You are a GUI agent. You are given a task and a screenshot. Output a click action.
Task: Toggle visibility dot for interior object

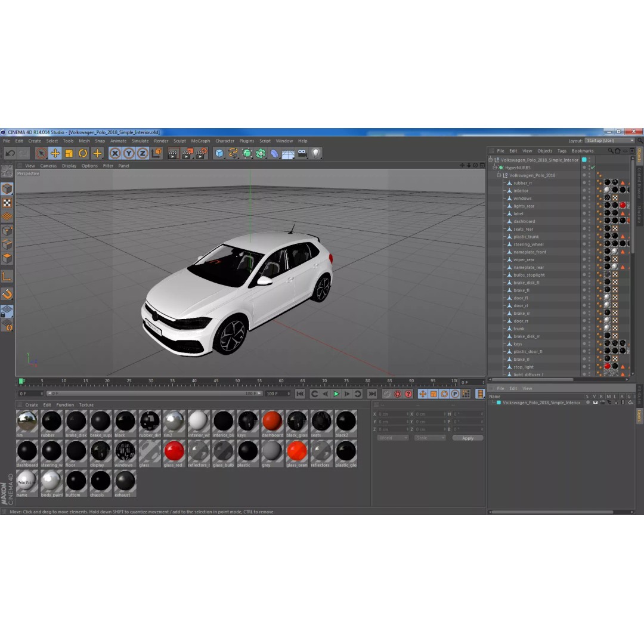(584, 190)
